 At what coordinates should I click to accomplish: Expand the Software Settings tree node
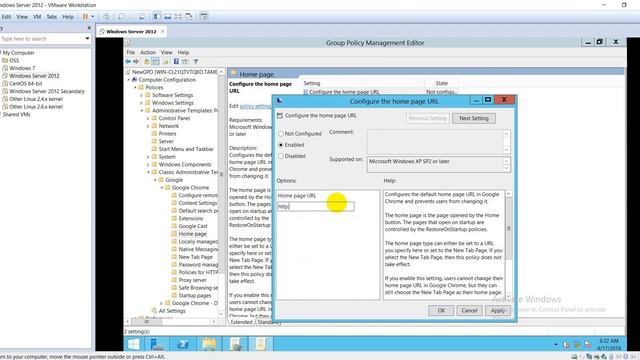[x=142, y=95]
